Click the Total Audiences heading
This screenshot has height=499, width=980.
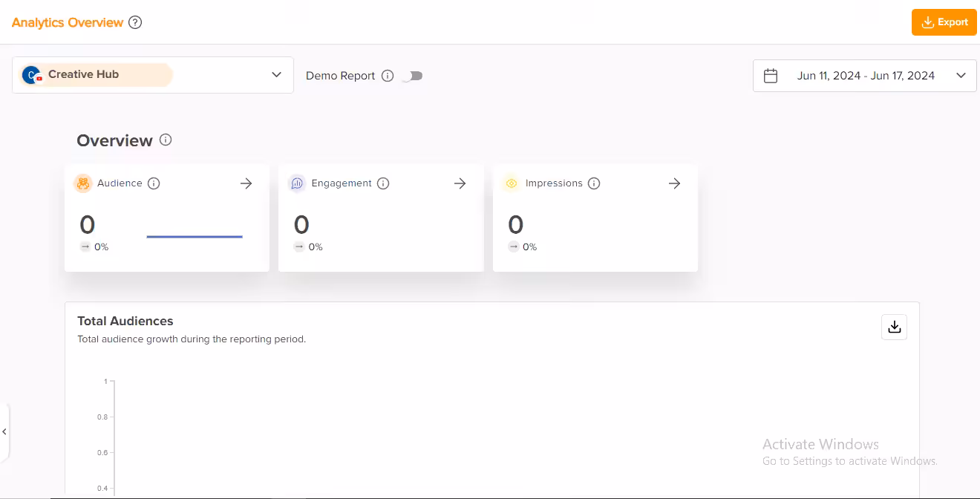coord(125,321)
